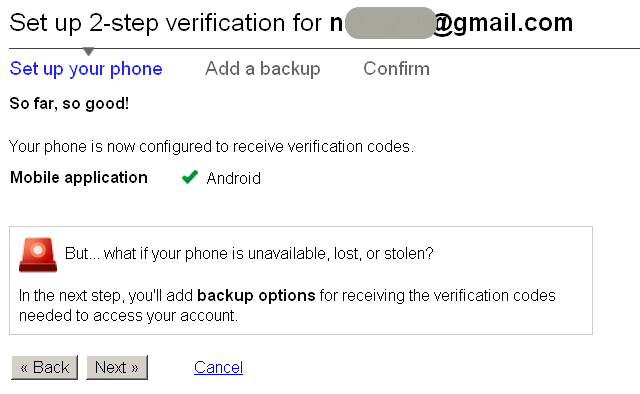Click the 'So far, so good!' heading

[69, 103]
